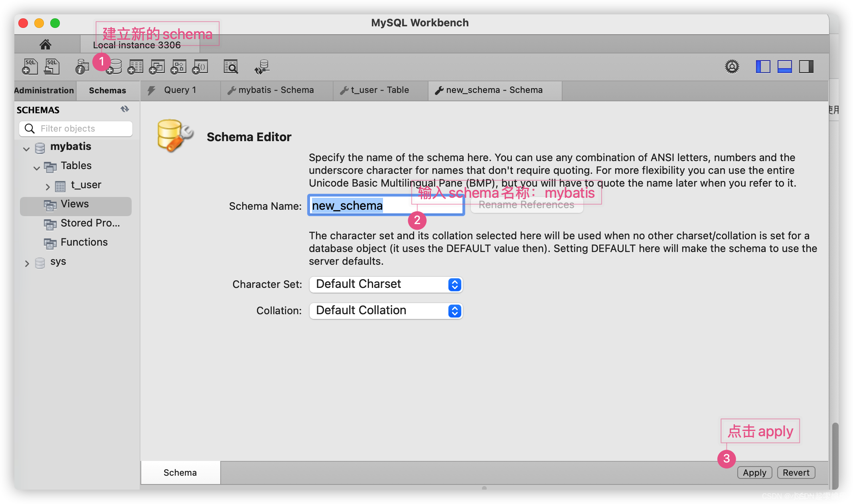The height and width of the screenshot is (504, 853).
Task: Click the reconnect to DBMS icon
Action: tap(262, 67)
